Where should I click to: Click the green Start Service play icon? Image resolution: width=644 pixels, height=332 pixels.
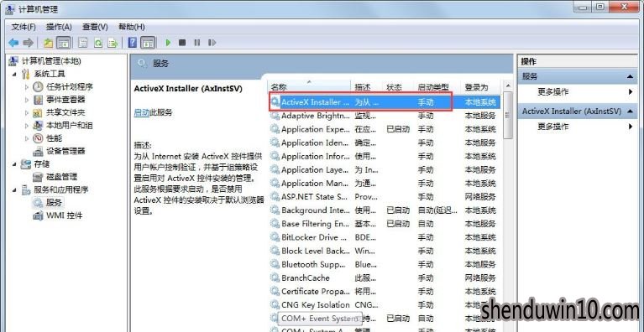(x=168, y=43)
